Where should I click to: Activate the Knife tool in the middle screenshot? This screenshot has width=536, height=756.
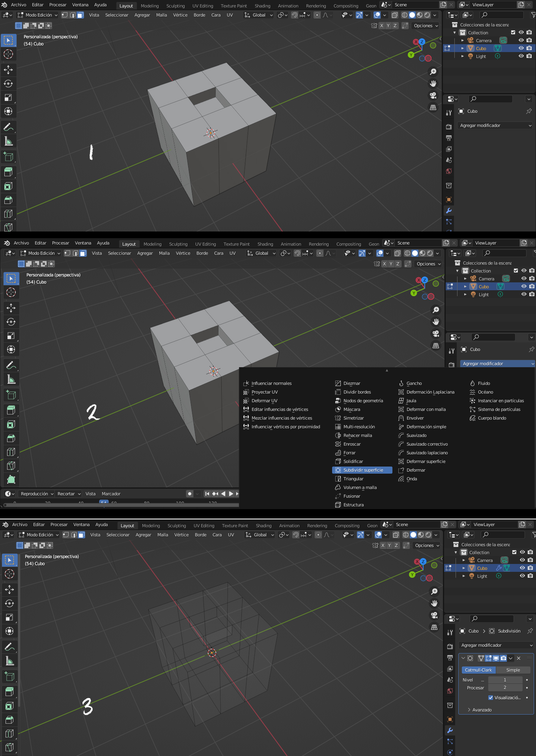[x=11, y=466]
